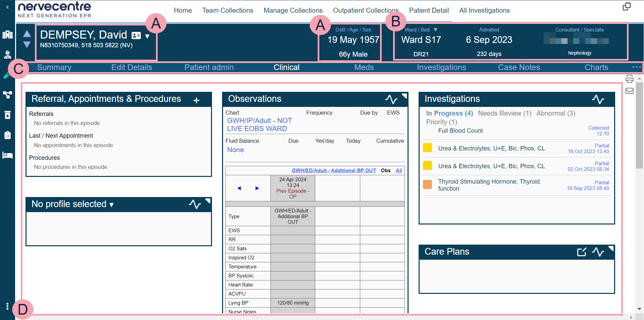Go to next observation with right arrow
The height and width of the screenshot is (320, 644).
coord(257,188)
